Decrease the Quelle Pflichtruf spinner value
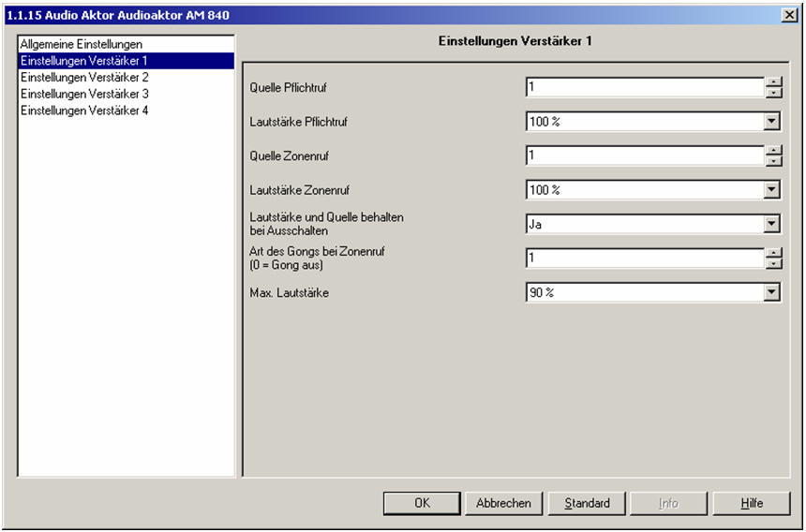The image size is (806, 532). pyautogui.click(x=773, y=93)
